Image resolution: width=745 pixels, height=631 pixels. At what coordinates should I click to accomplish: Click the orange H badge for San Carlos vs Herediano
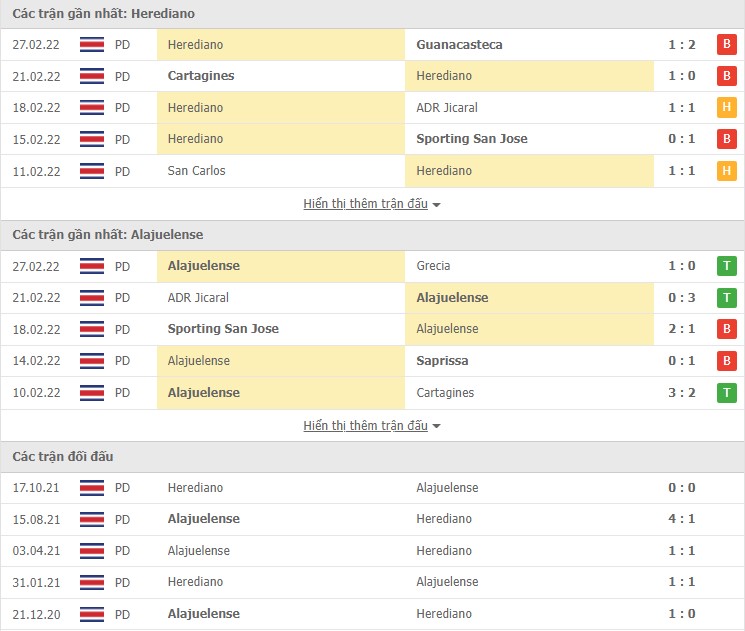pyautogui.click(x=726, y=171)
